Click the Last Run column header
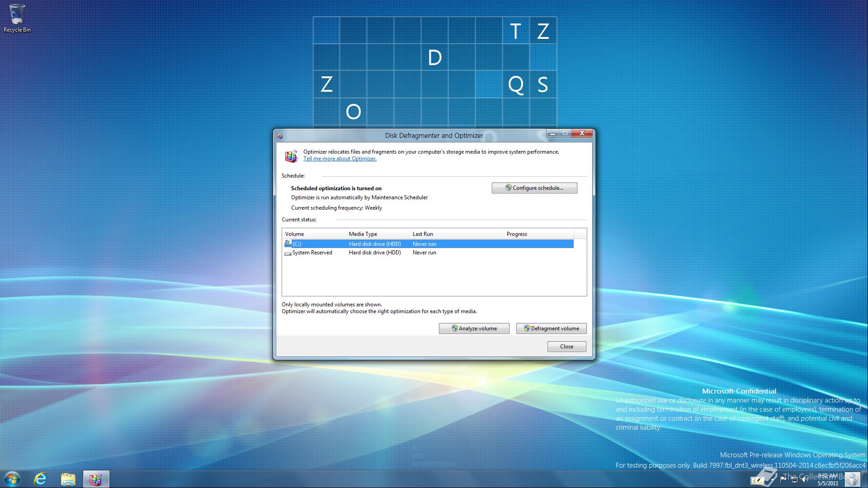Image resolution: width=868 pixels, height=488 pixels. tap(457, 234)
